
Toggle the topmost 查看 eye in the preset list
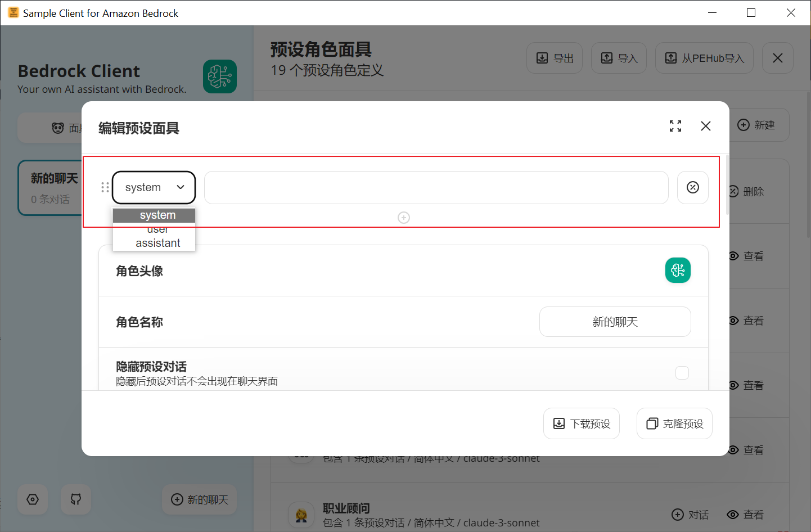click(x=745, y=256)
